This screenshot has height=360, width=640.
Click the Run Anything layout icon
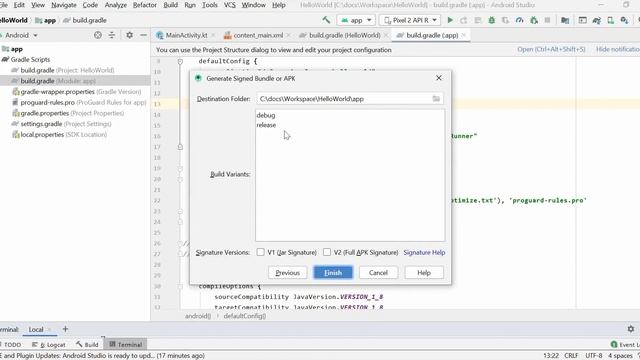pos(582,20)
